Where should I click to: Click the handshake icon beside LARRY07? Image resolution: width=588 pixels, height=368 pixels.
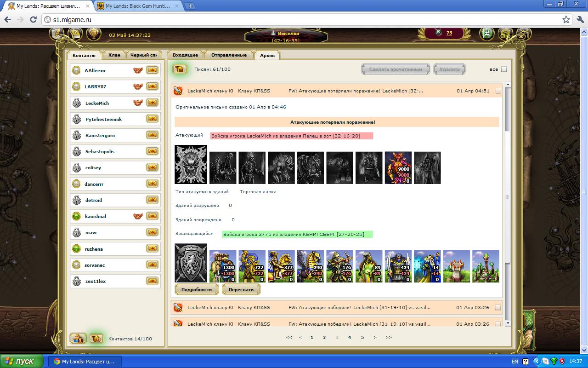click(x=138, y=86)
